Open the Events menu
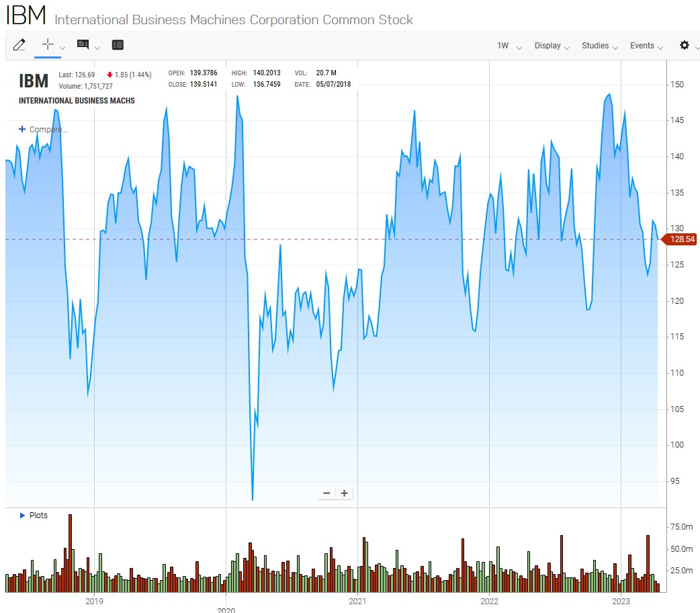This screenshot has height=613, width=700. 646,46
